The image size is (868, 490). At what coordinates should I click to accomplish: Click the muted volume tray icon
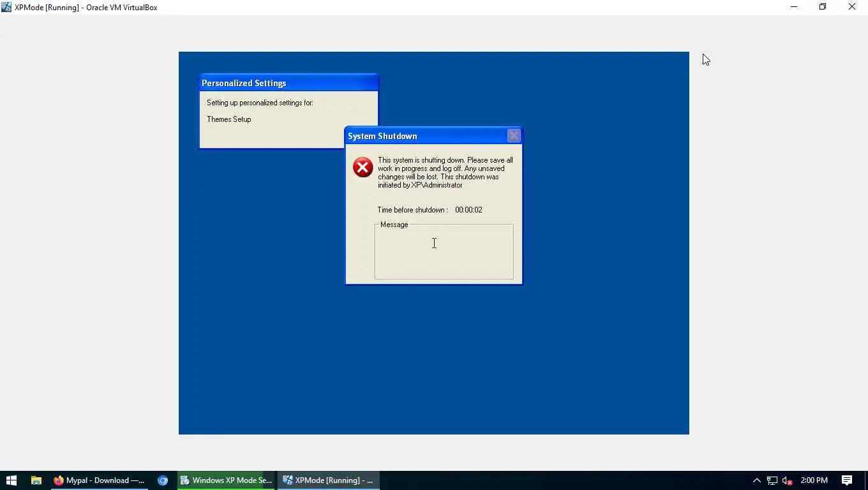click(788, 480)
